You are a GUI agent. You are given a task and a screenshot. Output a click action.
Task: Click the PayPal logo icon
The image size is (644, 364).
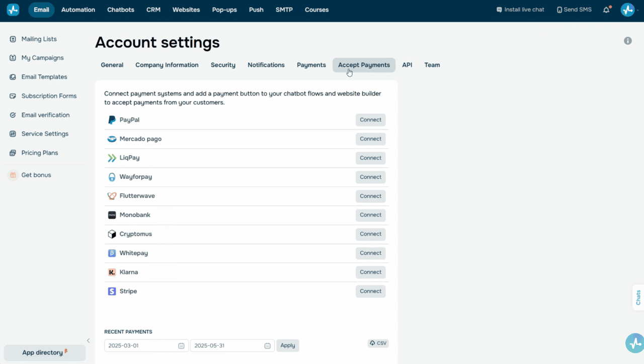(x=112, y=120)
